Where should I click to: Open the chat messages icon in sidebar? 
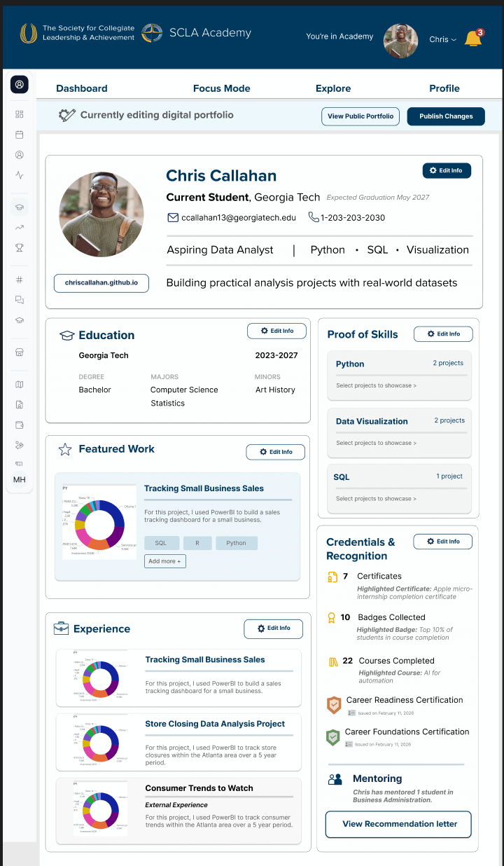point(20,300)
